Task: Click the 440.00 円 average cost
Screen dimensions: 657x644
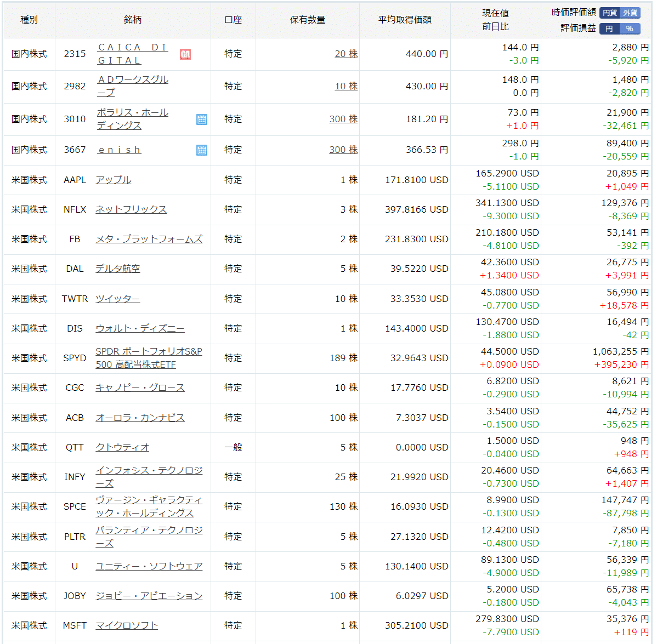Action: 427,54
